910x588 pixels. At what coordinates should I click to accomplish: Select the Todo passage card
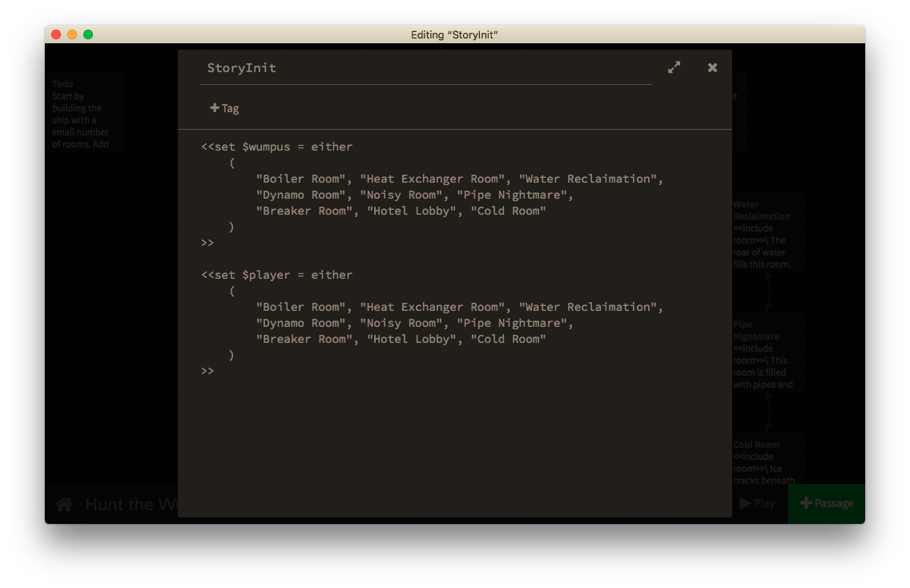(84, 111)
